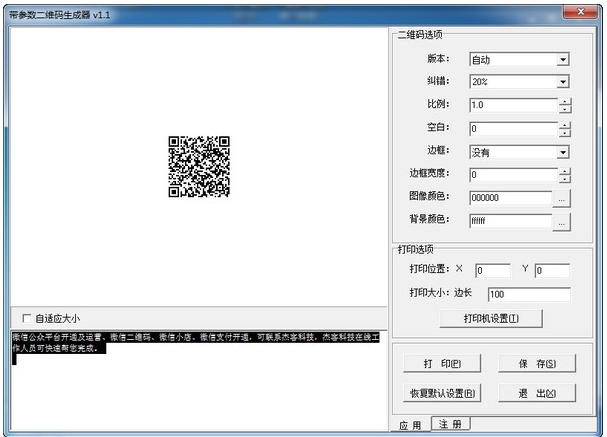Focus the 打印位置 X input field
This screenshot has width=607, height=437.
pyautogui.click(x=493, y=271)
